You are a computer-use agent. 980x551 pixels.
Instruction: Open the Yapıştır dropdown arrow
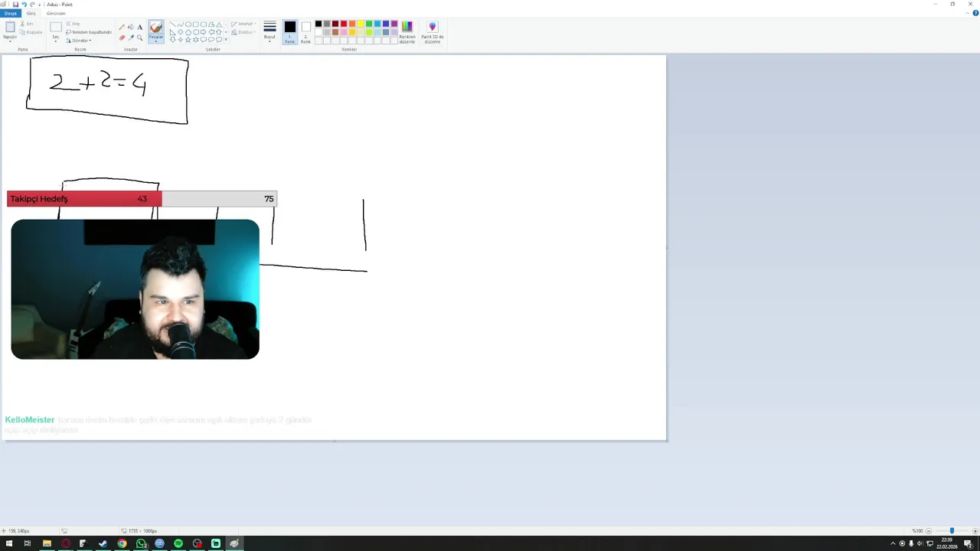[x=10, y=41]
